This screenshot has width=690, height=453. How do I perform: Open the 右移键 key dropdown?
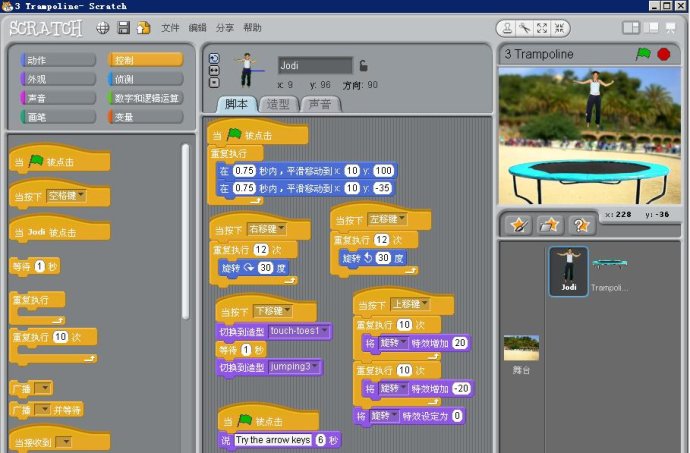point(267,229)
